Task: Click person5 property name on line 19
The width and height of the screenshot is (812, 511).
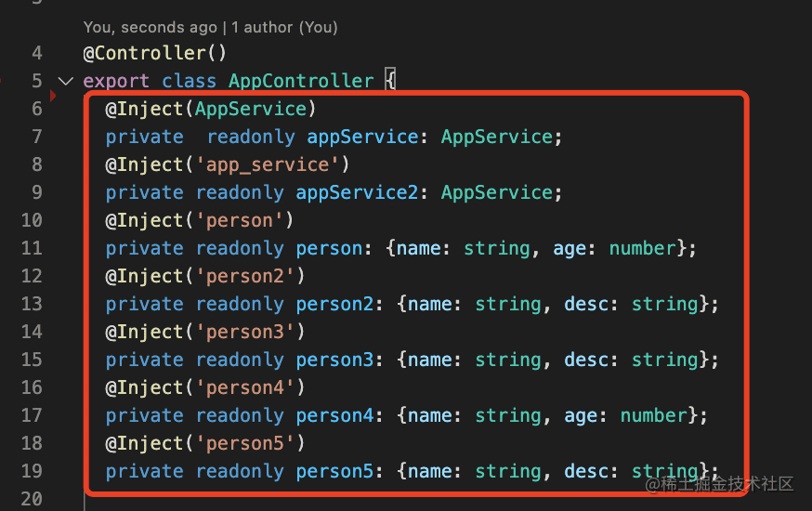Action: tap(334, 472)
